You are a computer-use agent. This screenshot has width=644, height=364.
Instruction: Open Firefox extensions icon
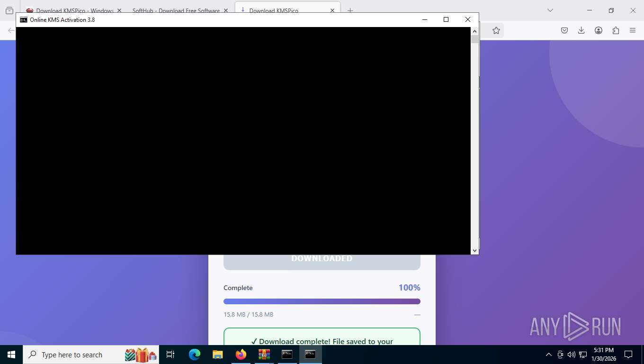[616, 30]
